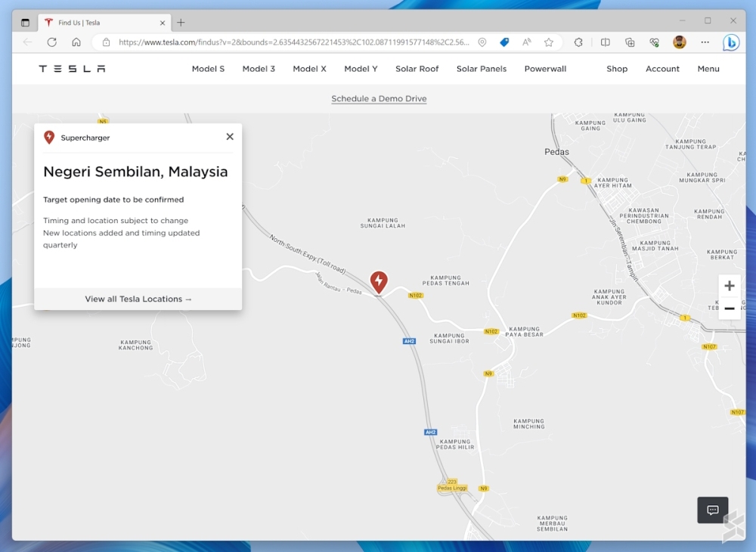The width and height of the screenshot is (756, 552).
Task: Click Schedule a Demo Drive link
Action: (379, 99)
